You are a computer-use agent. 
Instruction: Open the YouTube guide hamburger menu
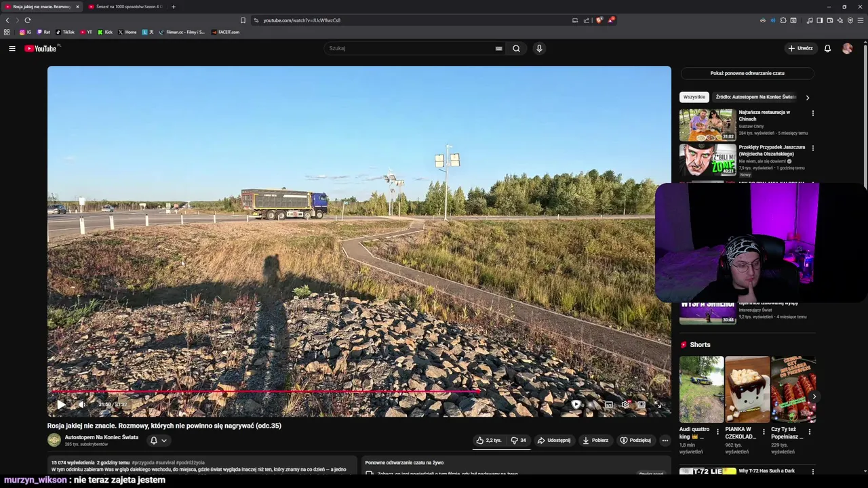[x=12, y=48]
